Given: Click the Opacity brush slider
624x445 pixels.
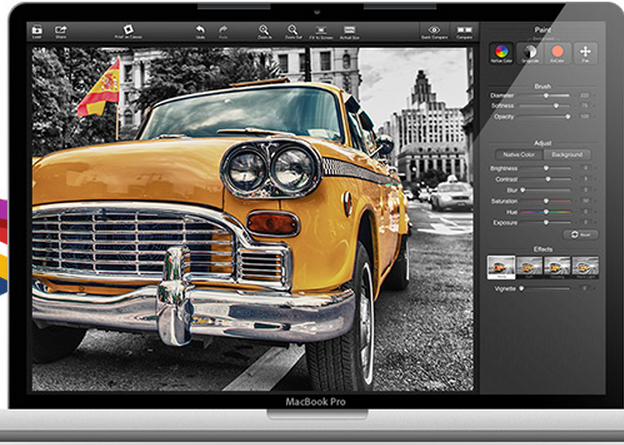Looking at the screenshot, I should (x=545, y=117).
